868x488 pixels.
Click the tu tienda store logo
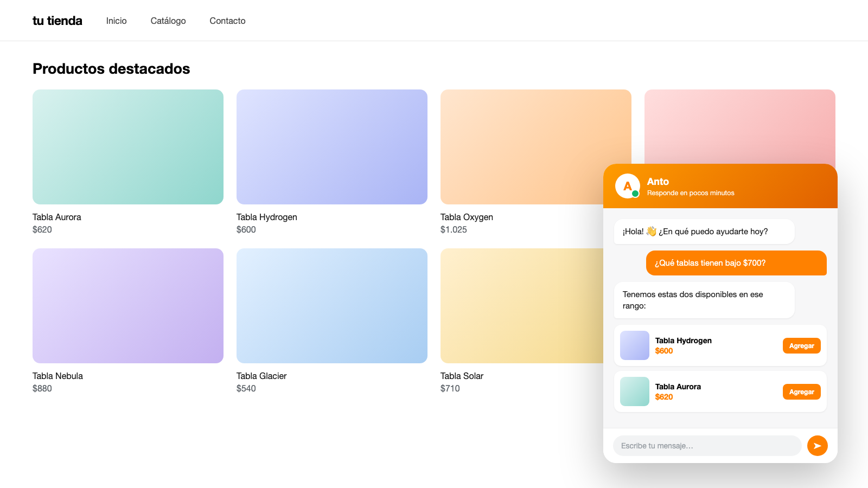(58, 21)
